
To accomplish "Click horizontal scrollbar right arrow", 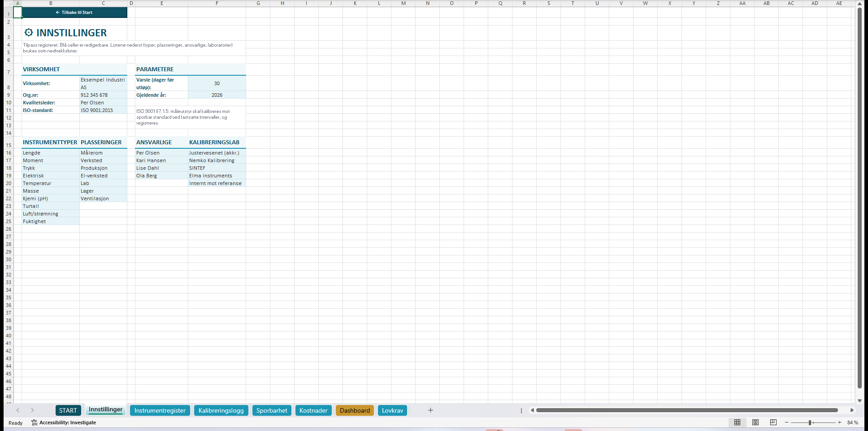I will (852, 410).
